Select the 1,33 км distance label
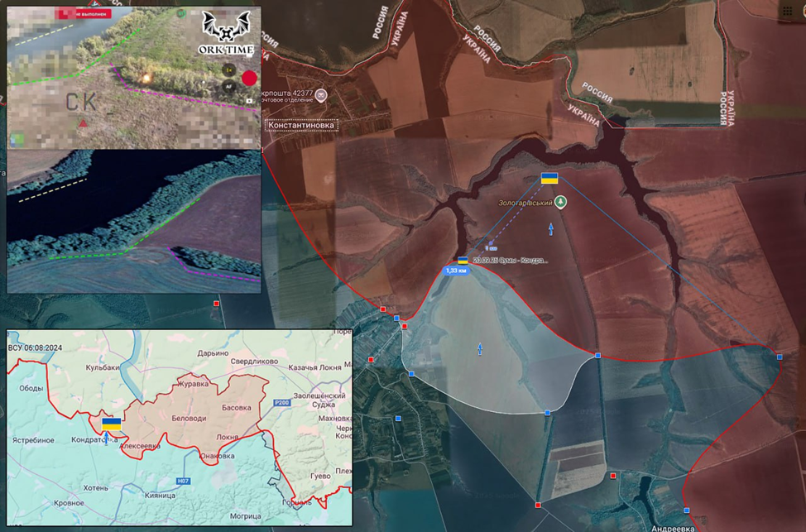This screenshot has width=806, height=532. [457, 271]
